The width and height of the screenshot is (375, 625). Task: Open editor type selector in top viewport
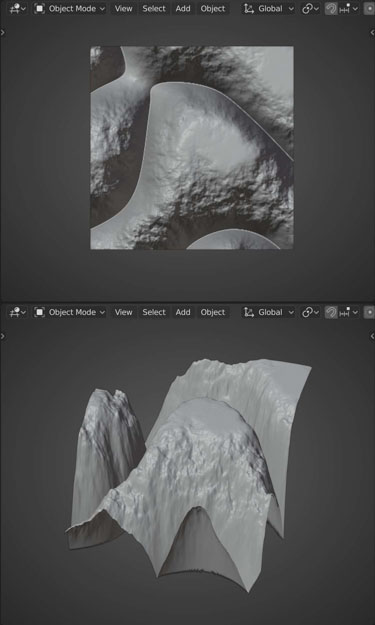(x=18, y=8)
